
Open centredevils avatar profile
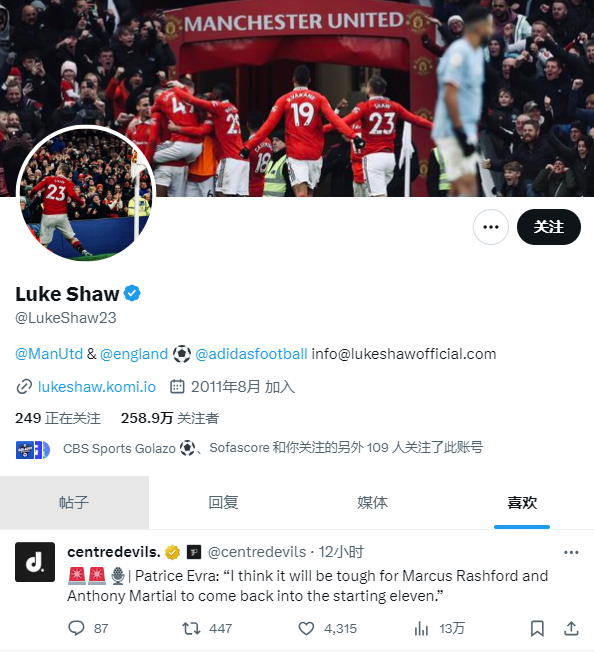(x=35, y=562)
